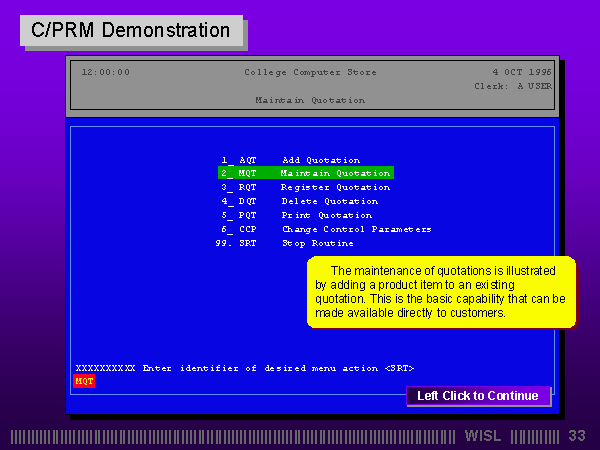Click the slide number 33
The height and width of the screenshot is (450, 600).
click(x=577, y=436)
